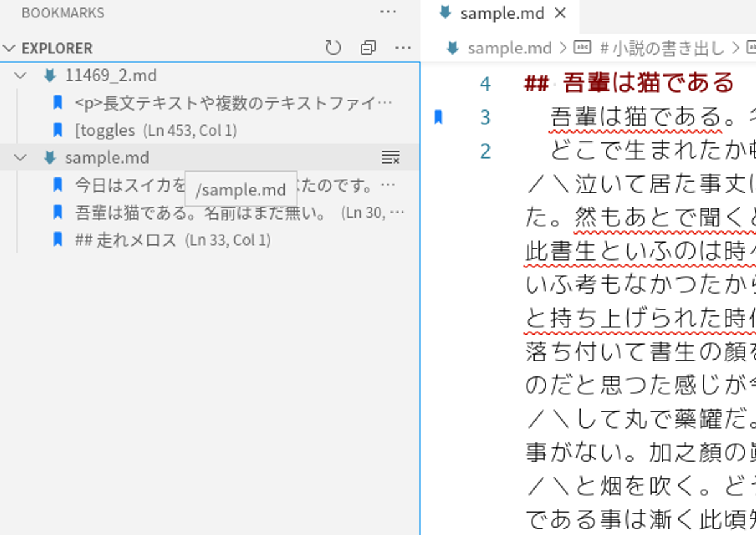The width and height of the screenshot is (756, 535).
Task: Click the symbol icon before # 小説の書き出し breadcrumb
Action: 581,48
